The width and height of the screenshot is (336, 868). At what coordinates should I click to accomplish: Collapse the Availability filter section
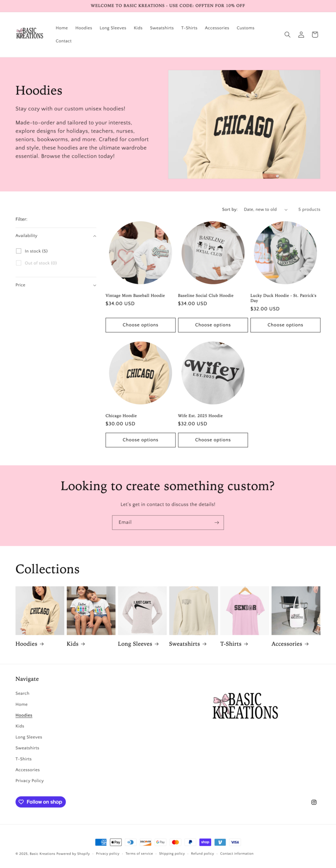pyautogui.click(x=56, y=236)
